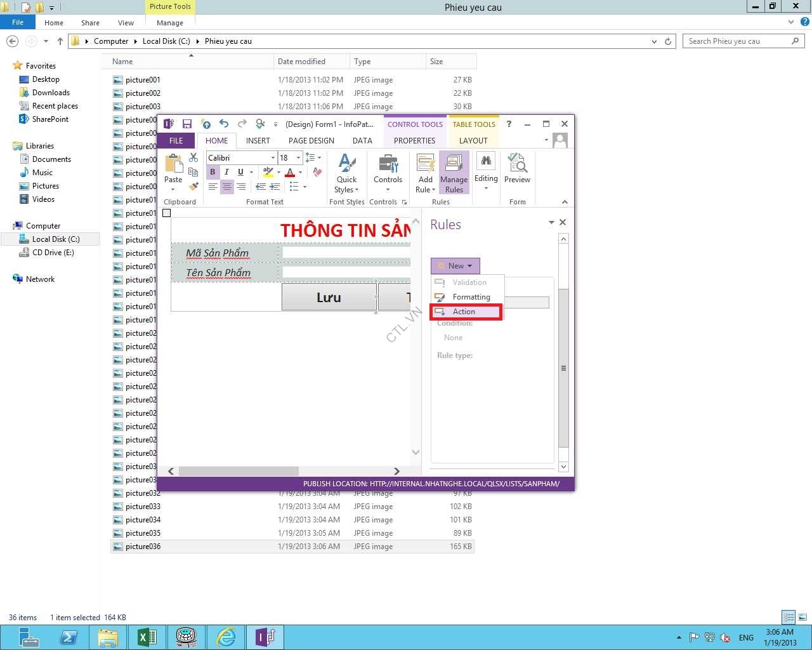812x650 pixels.
Task: Toggle center text alignment
Action: tap(226, 187)
